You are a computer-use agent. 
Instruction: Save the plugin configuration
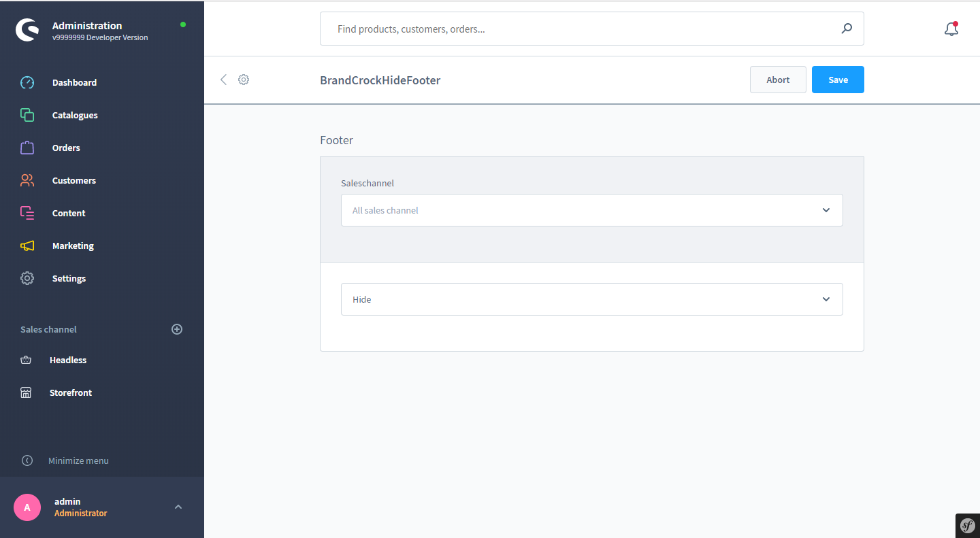coord(838,80)
